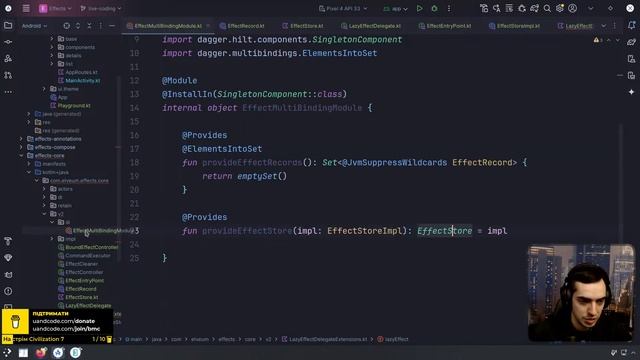640x360 pixels.
Task: Click the inspection warning indicator
Action: tap(598, 40)
